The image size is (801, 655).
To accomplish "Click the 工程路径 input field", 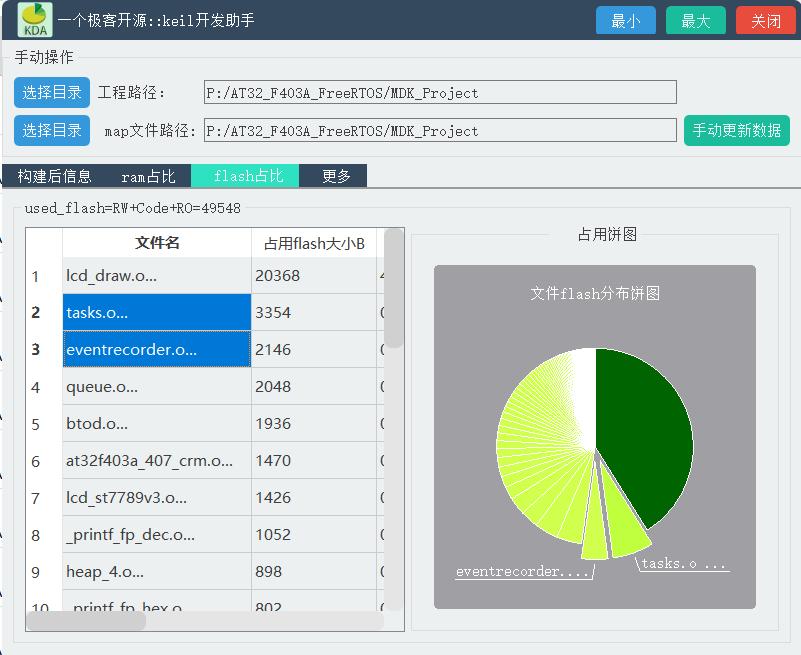I will click(x=440, y=92).
